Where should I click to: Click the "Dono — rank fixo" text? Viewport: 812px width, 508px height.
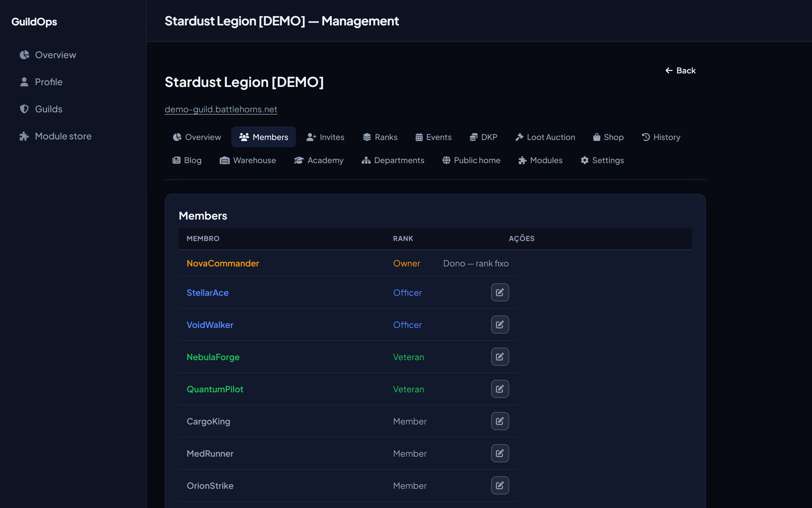[x=476, y=263]
